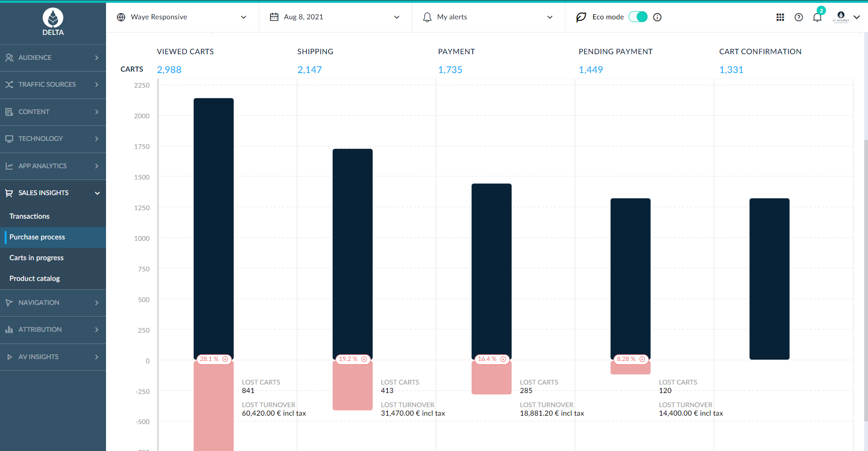Click the 19.2 % loss rate badge
Viewport: 868px width, 451px height.
point(352,359)
